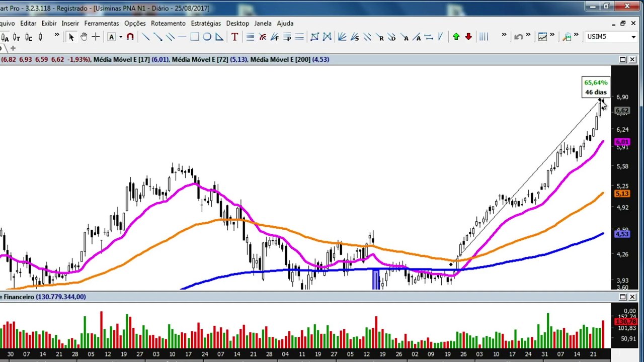
Task: Select the rectangle drawing tool
Action: coord(194,37)
